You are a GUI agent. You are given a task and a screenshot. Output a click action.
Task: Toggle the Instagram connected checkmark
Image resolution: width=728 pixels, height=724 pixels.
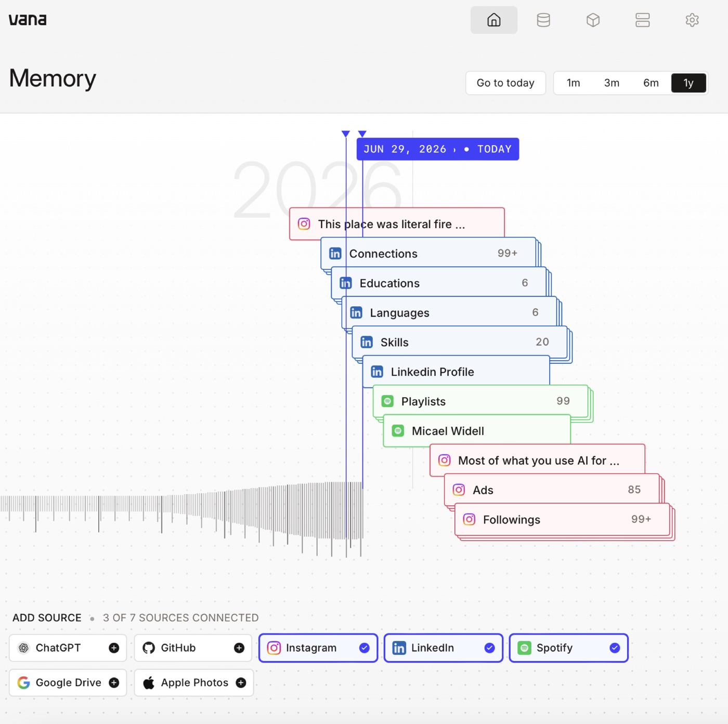[x=365, y=648]
